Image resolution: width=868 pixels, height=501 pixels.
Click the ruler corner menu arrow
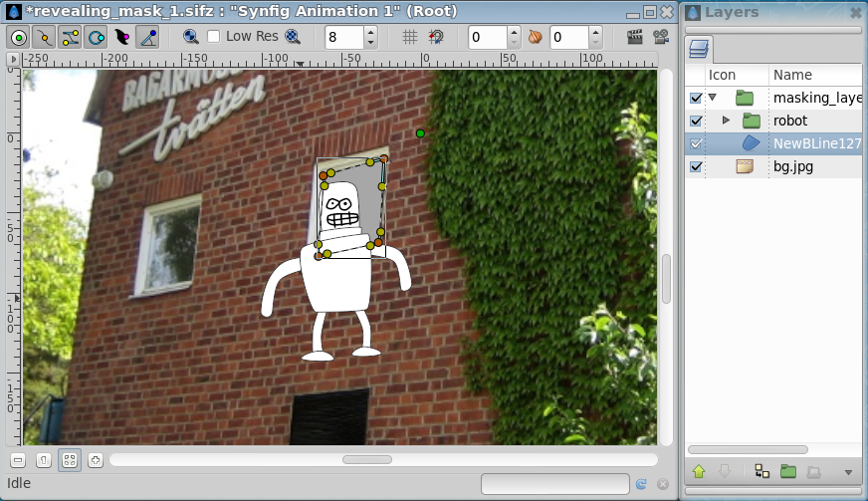(x=13, y=59)
